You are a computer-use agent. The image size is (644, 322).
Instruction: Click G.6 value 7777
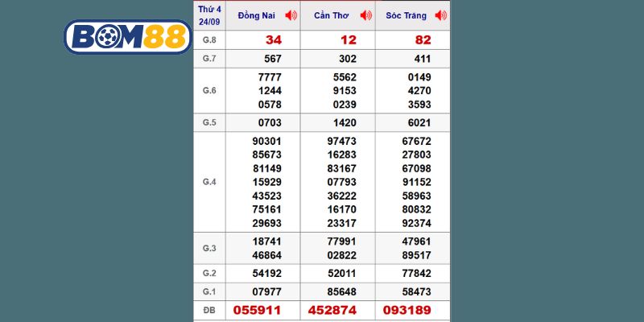click(x=270, y=77)
